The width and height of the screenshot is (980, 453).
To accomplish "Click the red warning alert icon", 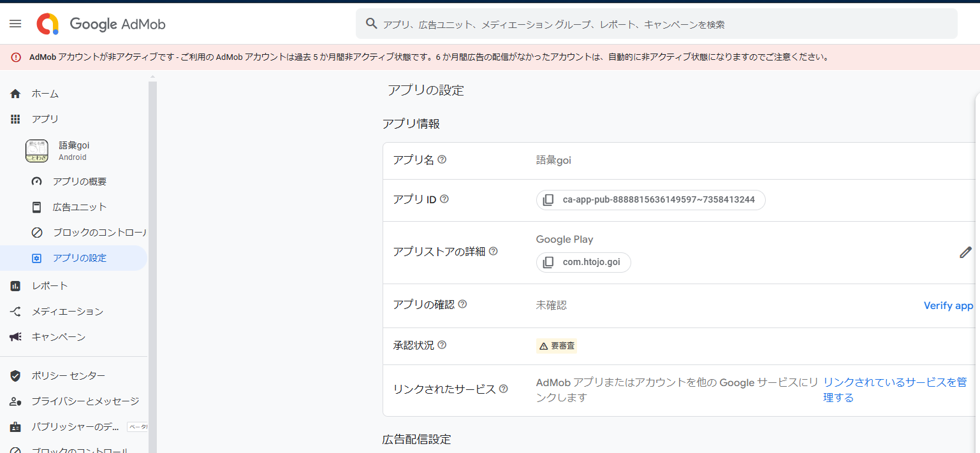I will click(x=16, y=57).
